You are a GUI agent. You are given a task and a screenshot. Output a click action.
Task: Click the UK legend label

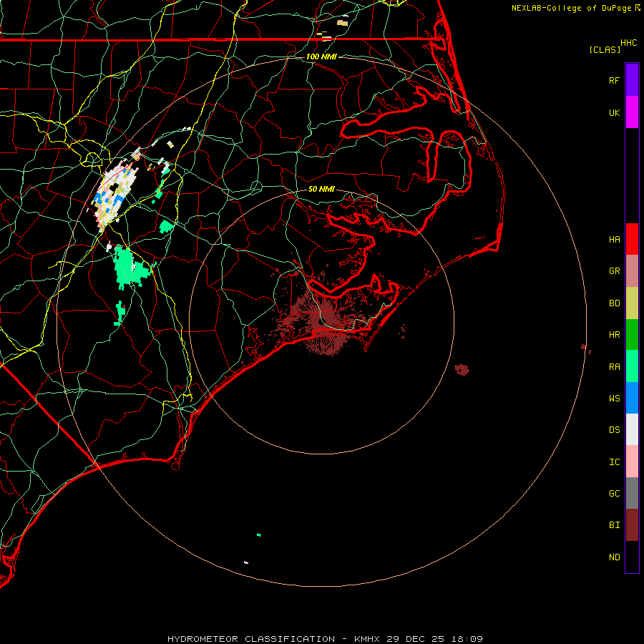[x=614, y=112]
